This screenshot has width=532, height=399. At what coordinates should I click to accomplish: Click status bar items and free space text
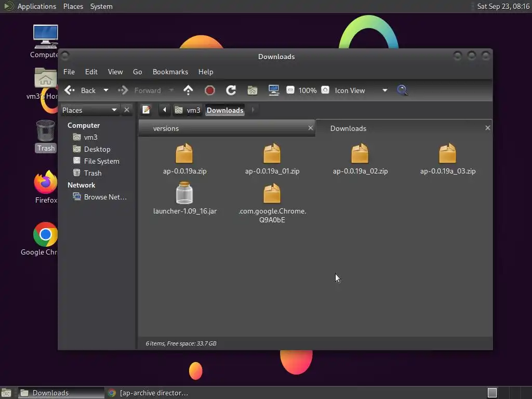tap(181, 343)
